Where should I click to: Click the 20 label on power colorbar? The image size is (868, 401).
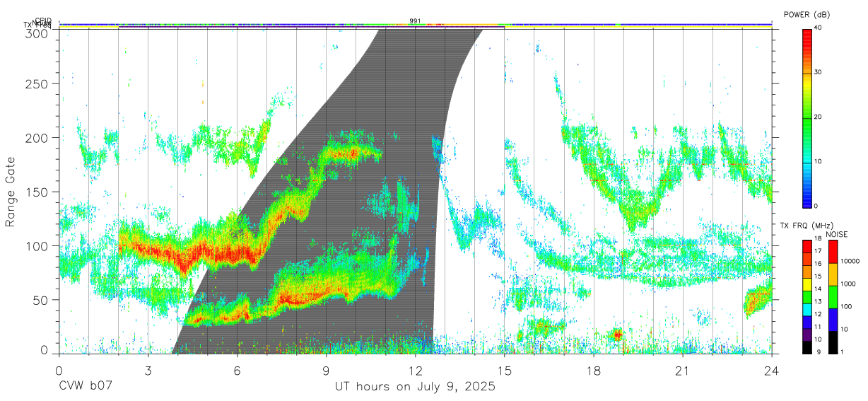point(819,117)
